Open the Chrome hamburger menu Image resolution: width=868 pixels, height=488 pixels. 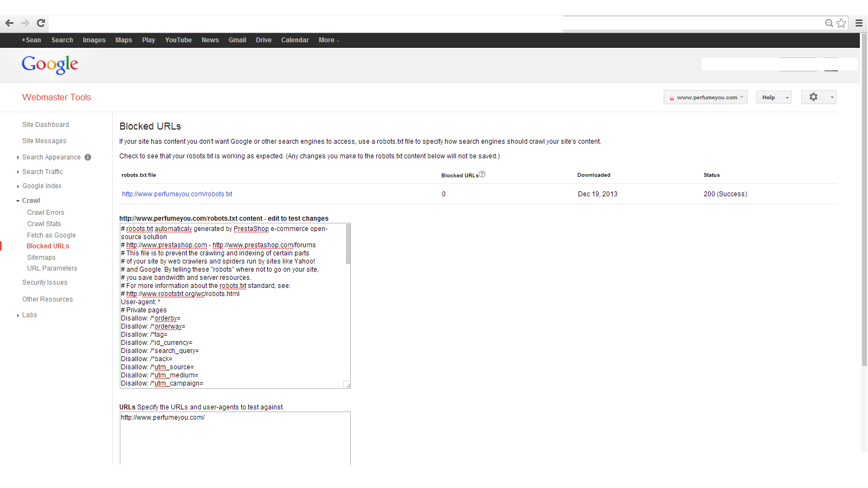(x=859, y=23)
